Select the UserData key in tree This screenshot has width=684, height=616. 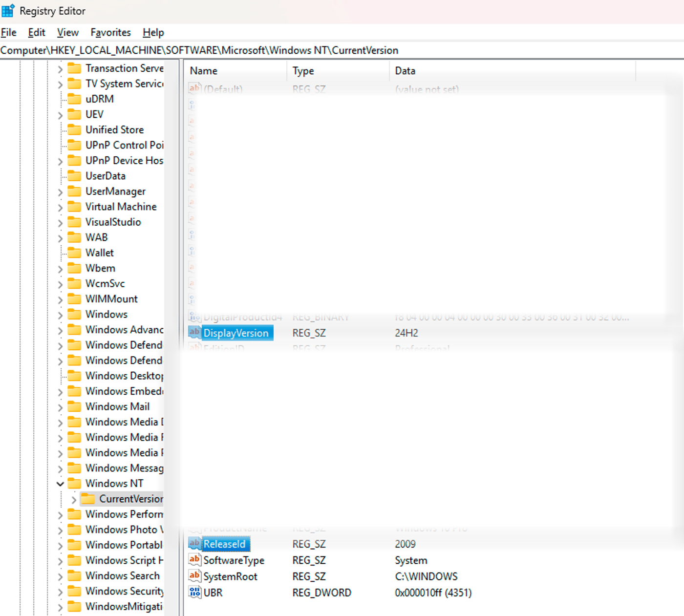pyautogui.click(x=106, y=176)
